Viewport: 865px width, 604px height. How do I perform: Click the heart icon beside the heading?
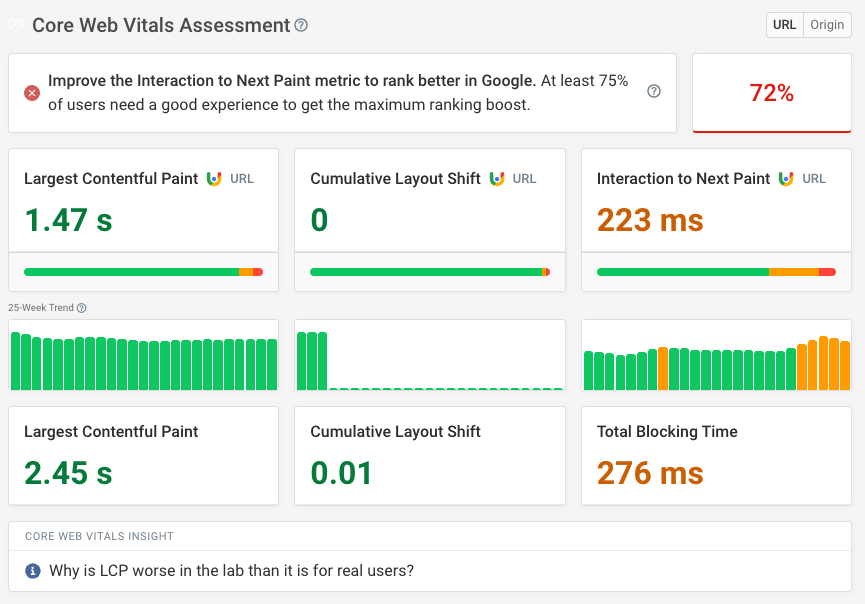(15, 25)
